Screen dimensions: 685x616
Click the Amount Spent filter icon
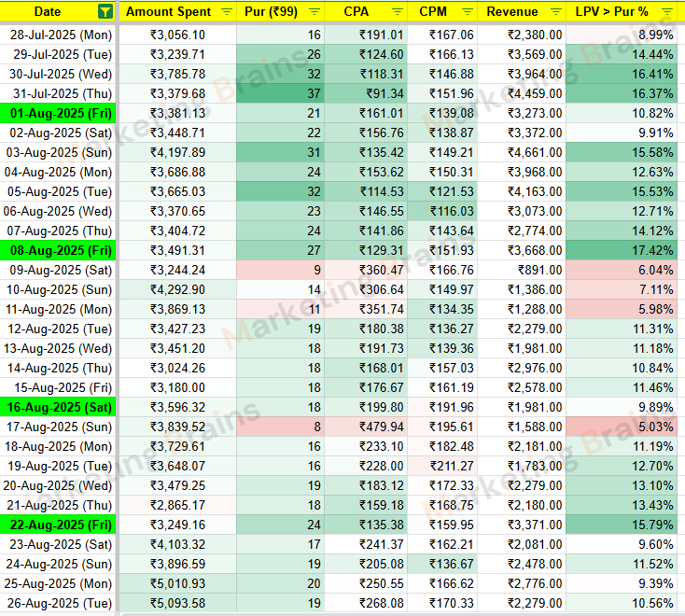tap(227, 12)
